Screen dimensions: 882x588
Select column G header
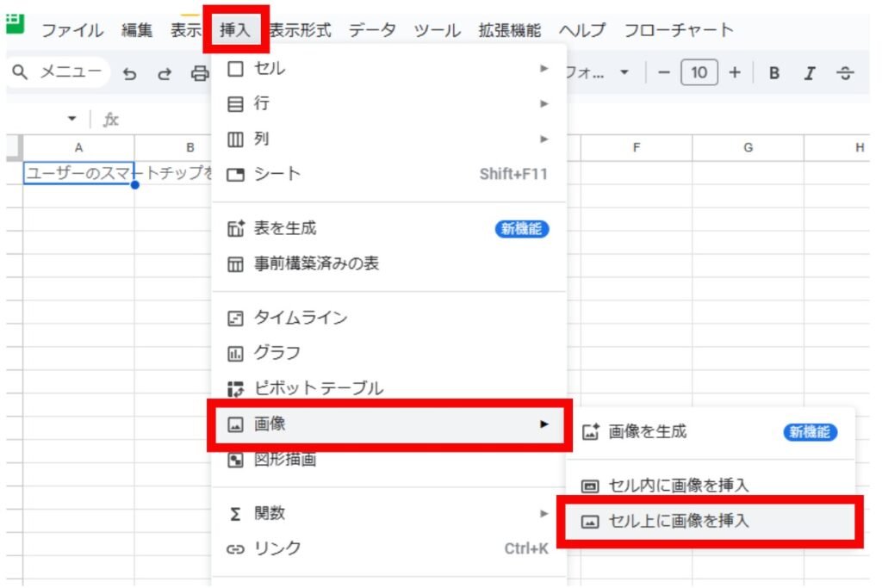tap(748, 148)
